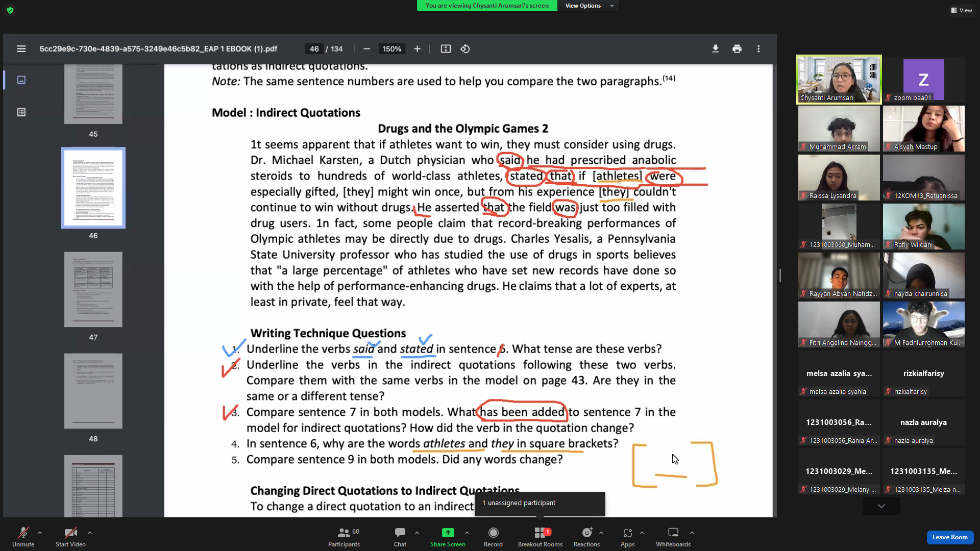Show more participant videos with down chevron
The height and width of the screenshot is (551, 980).
(881, 506)
